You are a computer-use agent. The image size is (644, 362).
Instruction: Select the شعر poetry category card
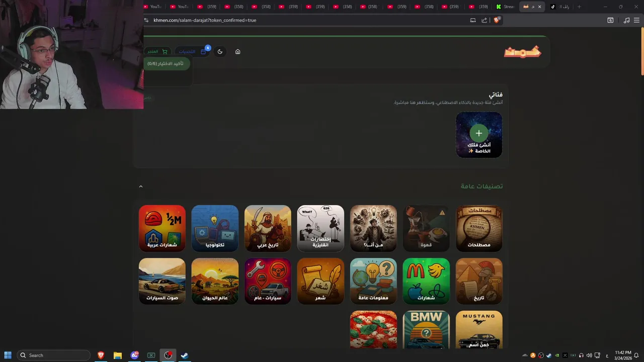(320, 281)
